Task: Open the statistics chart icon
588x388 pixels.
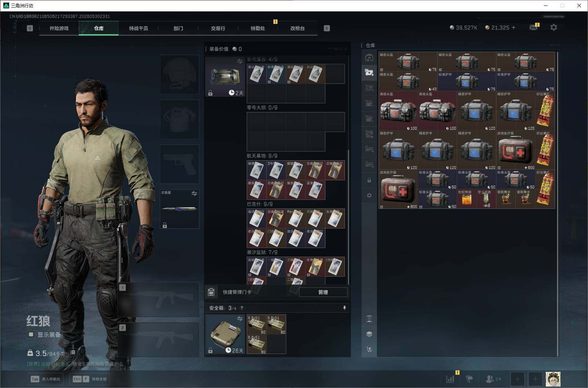Action: point(450,379)
